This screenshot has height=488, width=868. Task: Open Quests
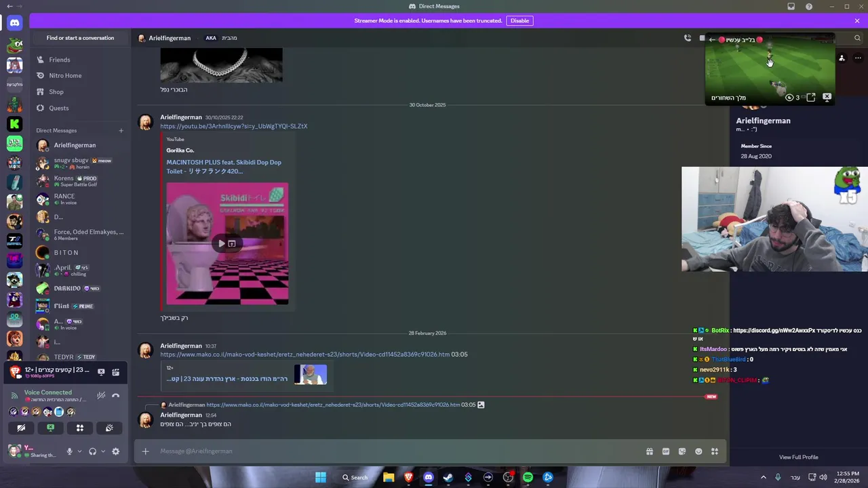[x=80, y=108]
